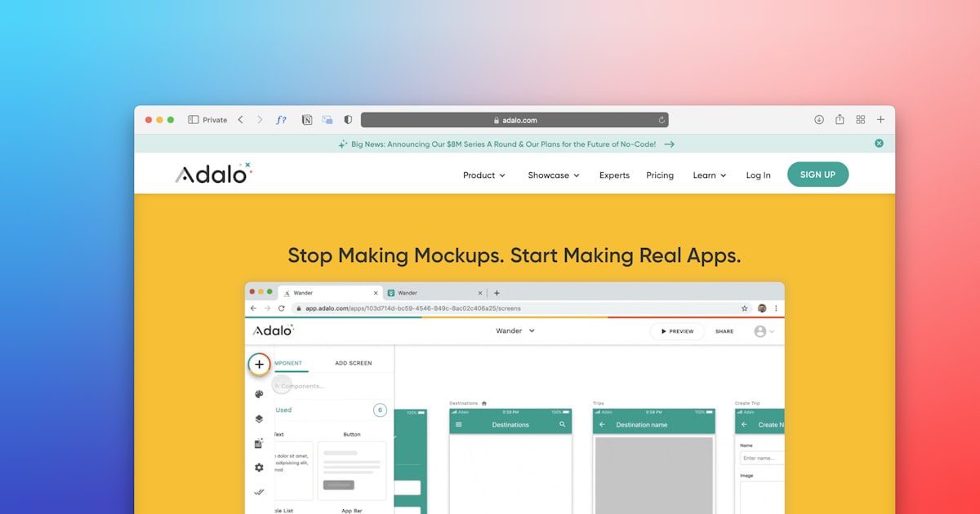Image resolution: width=980 pixels, height=514 pixels.
Task: Open the inner browser three-dot menu
Action: tap(776, 308)
